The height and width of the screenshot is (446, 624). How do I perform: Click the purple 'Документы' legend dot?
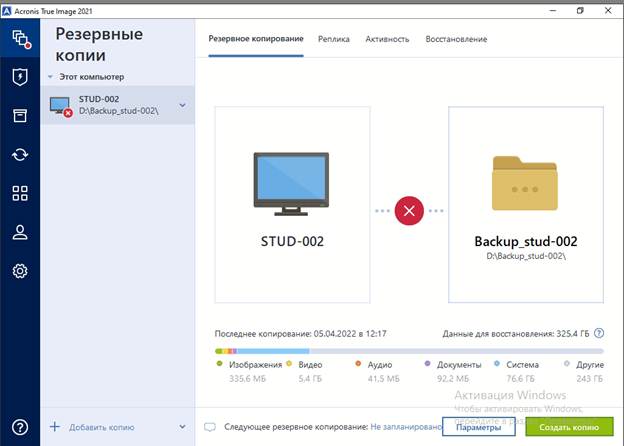[427, 364]
